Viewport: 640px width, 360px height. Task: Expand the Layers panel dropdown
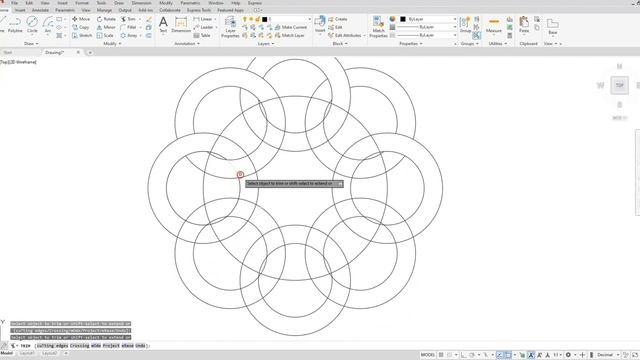[x=266, y=44]
